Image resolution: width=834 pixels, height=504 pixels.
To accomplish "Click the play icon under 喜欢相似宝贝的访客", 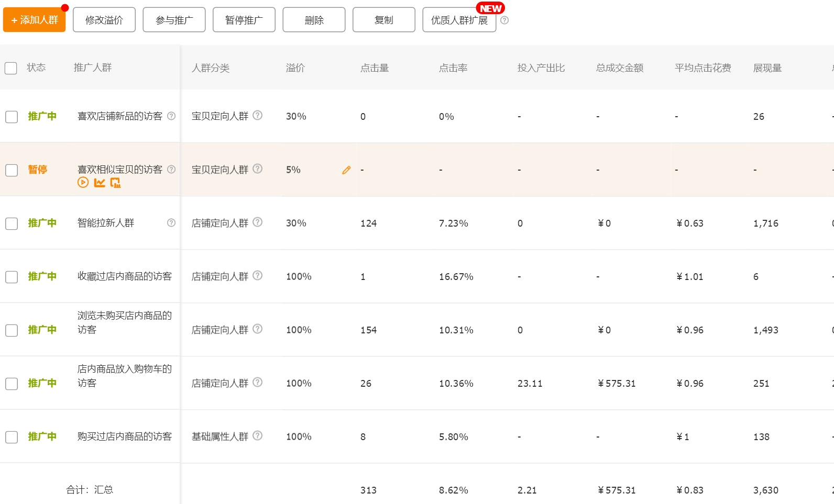I will (x=83, y=183).
